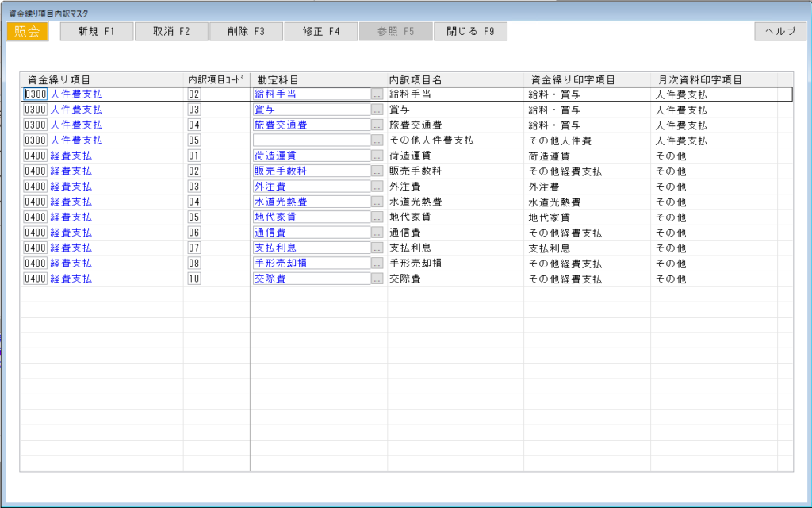Open the lookup button beside 支払利息
The image size is (812, 508).
[377, 248]
